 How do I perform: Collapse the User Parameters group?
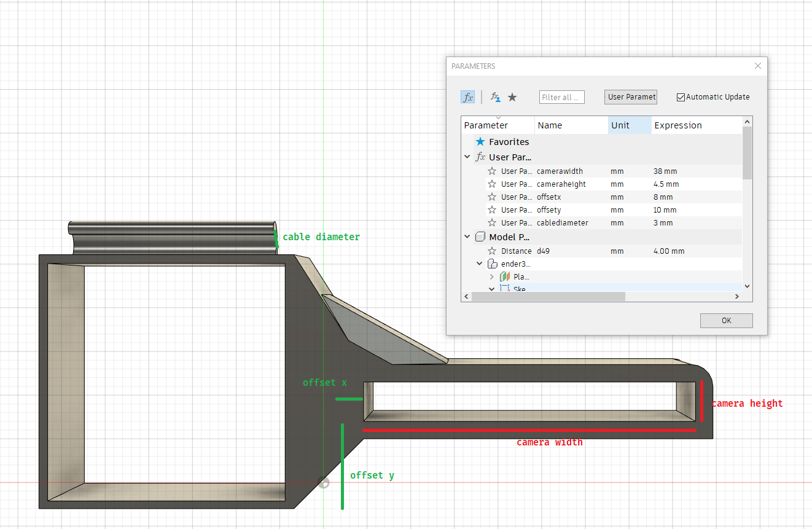point(468,157)
